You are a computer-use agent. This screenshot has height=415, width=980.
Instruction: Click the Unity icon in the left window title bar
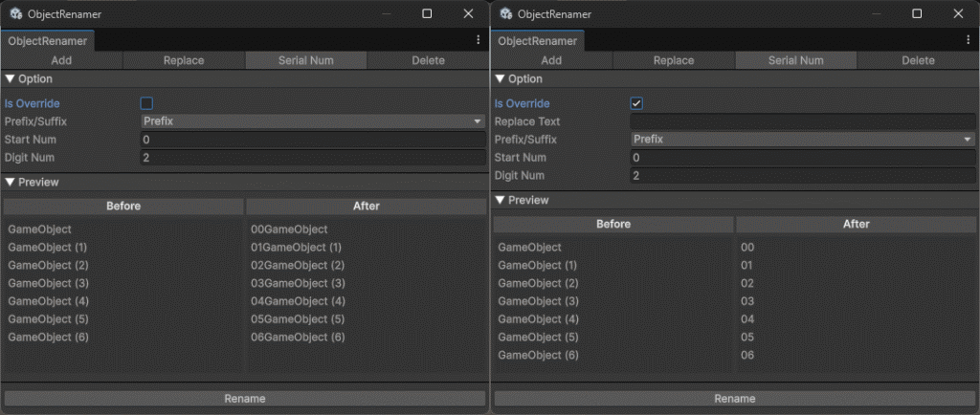15,14
